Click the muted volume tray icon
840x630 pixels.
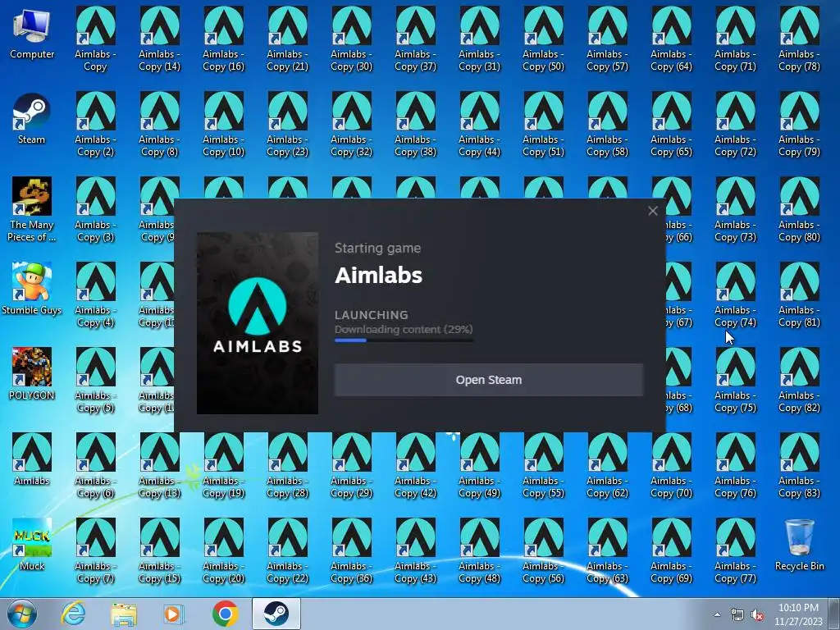pos(757,615)
